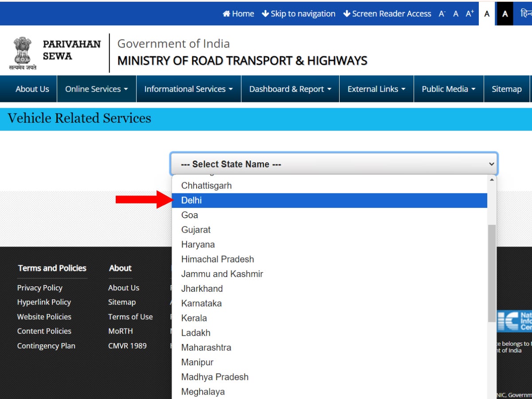Screen dimensions: 532x399
Task: Expand the External Links menu
Action: (x=376, y=89)
